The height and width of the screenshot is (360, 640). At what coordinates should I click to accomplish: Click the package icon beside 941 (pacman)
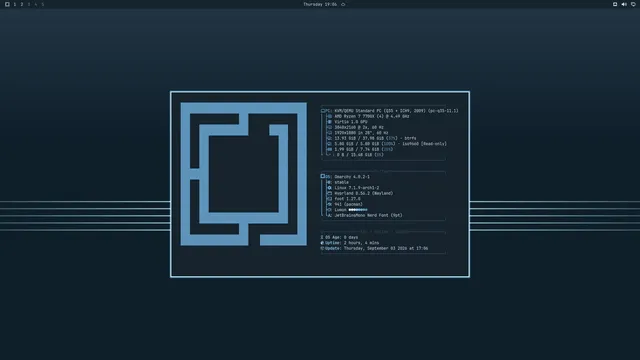coord(329,204)
